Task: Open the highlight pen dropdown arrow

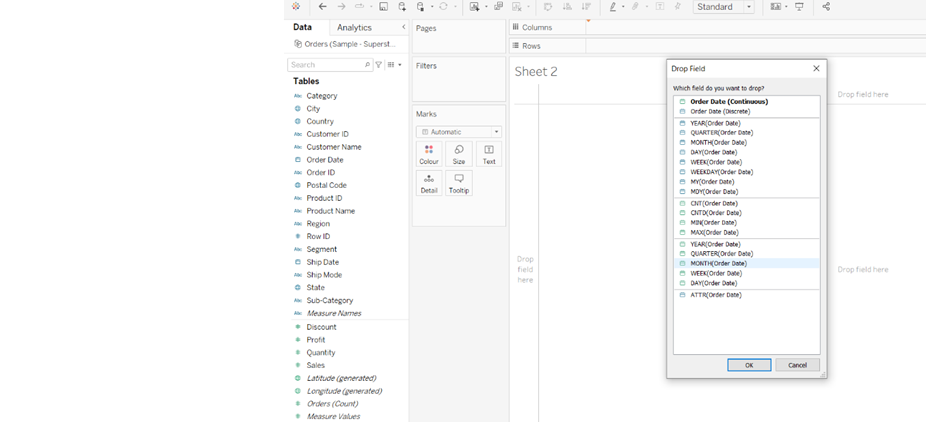Action: click(x=623, y=7)
